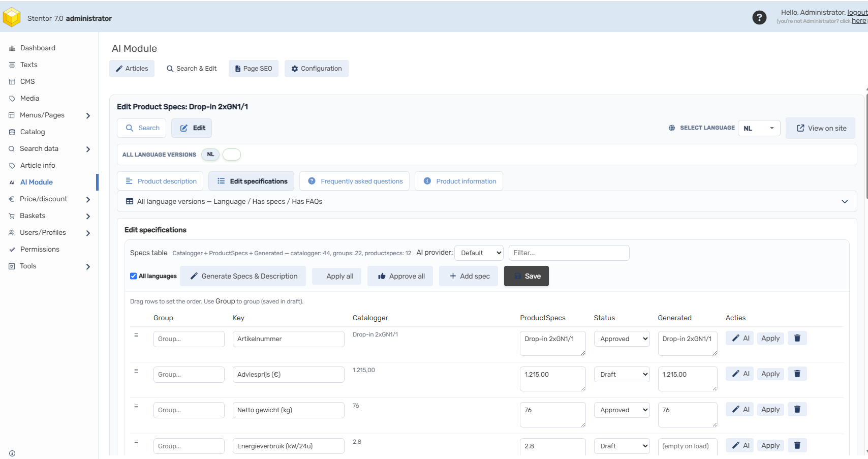Grab the drag handle for Artikelnummer row
Image resolution: width=868 pixels, height=459 pixels.
136,335
